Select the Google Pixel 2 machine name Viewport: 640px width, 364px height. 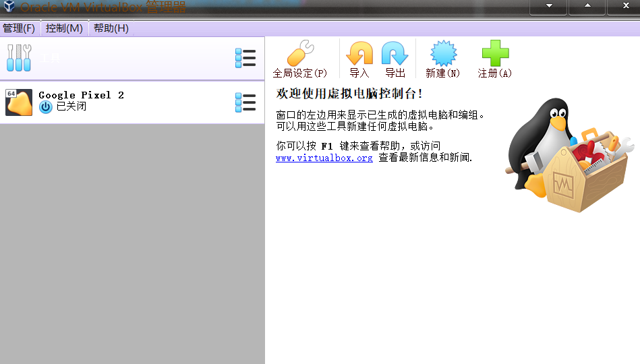pyautogui.click(x=81, y=95)
